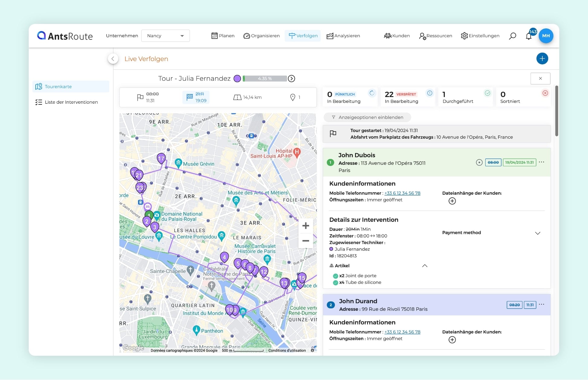Open the notifications bell

coord(528,36)
